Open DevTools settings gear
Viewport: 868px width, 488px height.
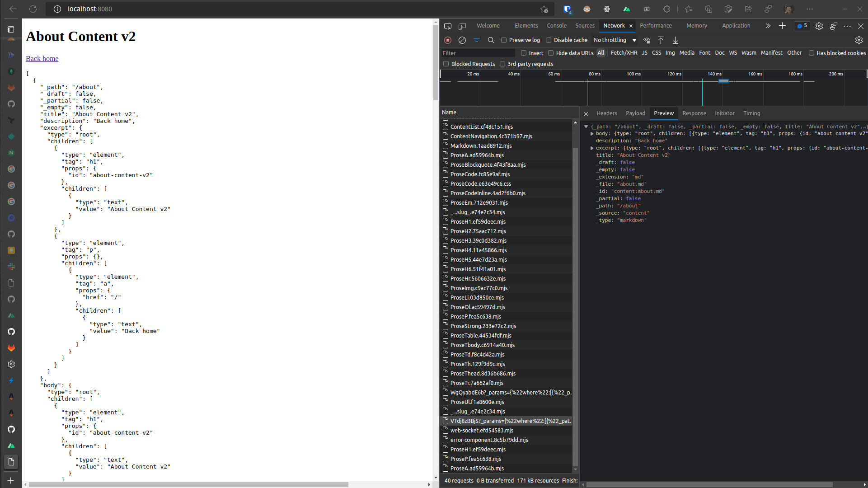[x=859, y=40]
